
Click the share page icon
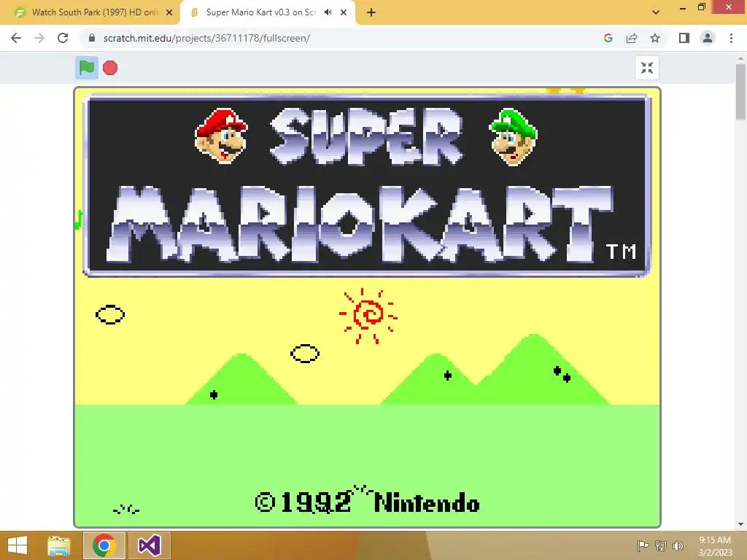(632, 38)
